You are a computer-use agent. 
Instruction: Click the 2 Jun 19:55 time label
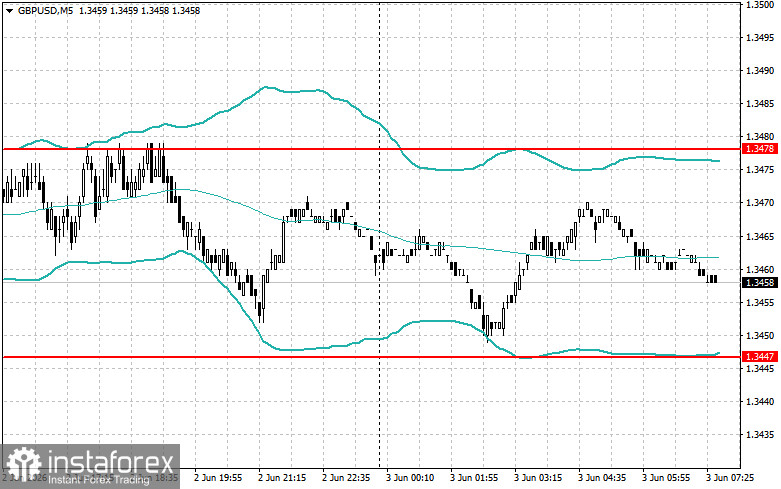(218, 478)
